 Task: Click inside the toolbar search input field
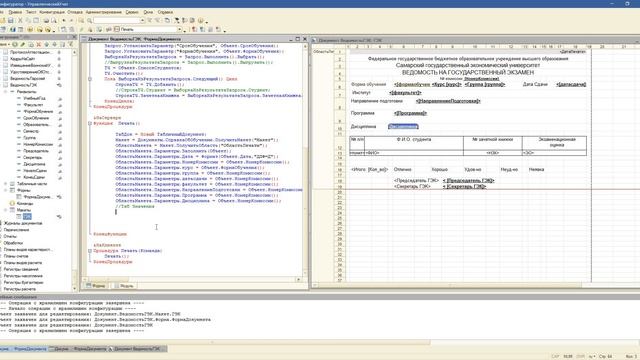[x=117, y=20]
